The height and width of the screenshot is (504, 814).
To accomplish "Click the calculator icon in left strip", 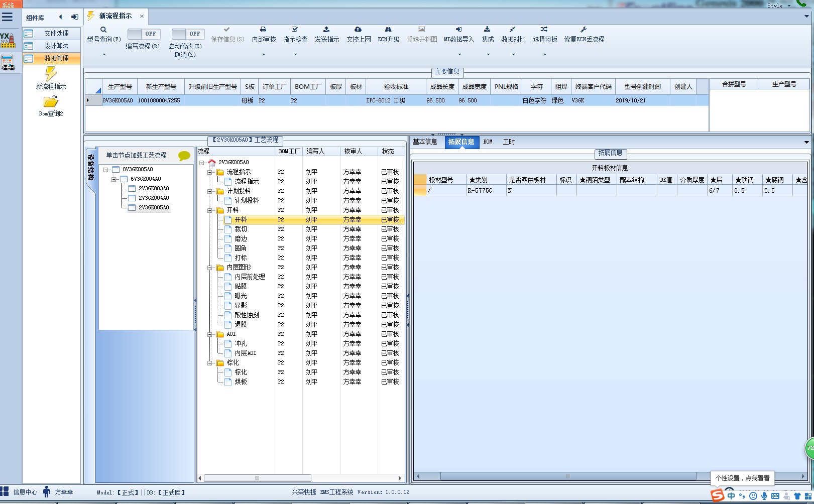I will (x=8, y=63).
